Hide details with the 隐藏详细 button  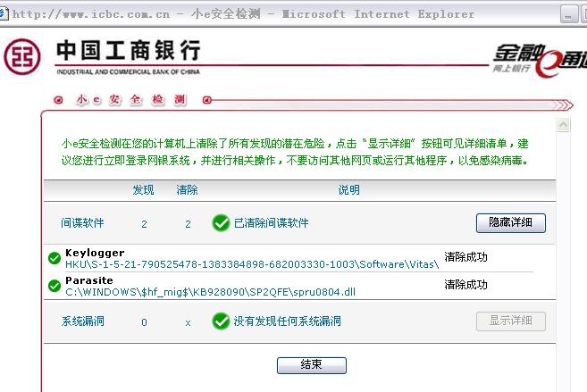(x=511, y=223)
